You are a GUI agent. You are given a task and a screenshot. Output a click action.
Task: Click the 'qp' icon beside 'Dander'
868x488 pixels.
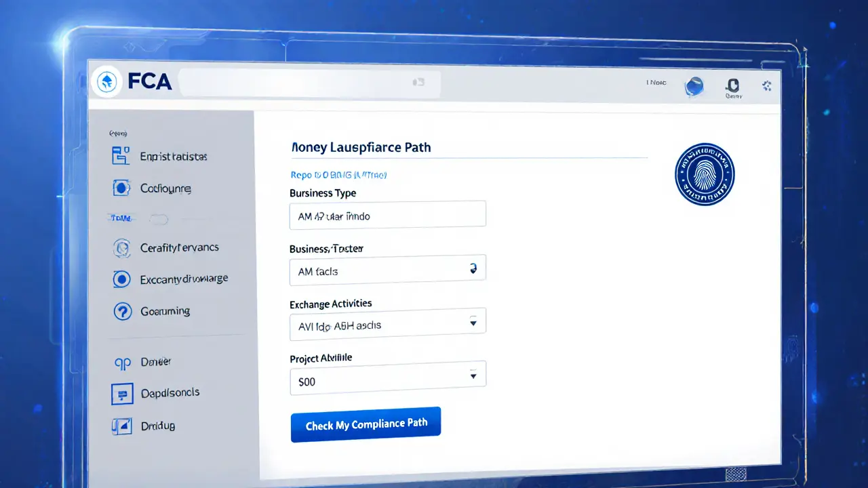click(122, 363)
